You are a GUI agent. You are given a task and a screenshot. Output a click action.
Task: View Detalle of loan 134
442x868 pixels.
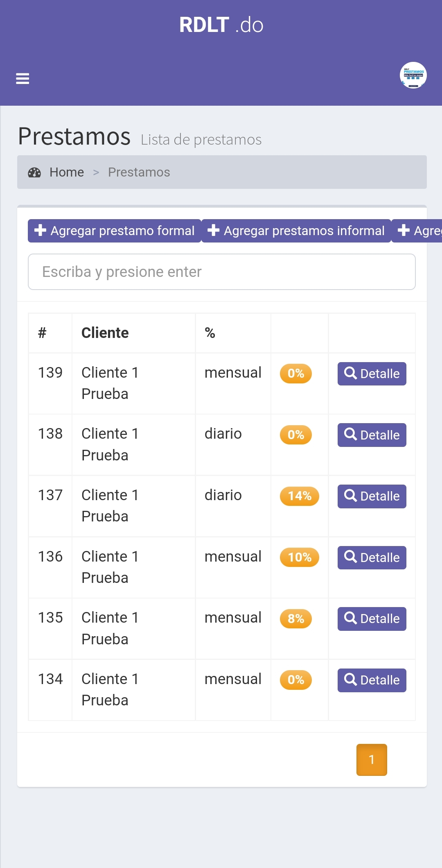pos(372,680)
